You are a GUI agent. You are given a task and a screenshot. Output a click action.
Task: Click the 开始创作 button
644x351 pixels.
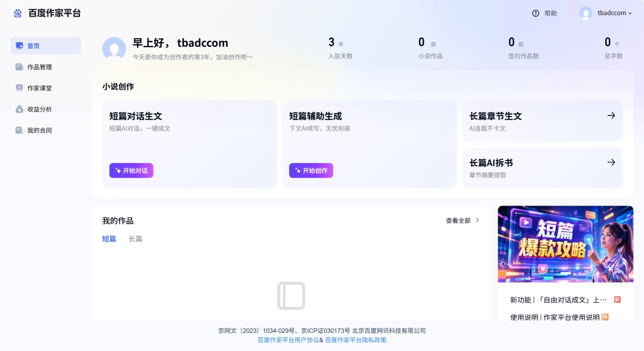pyautogui.click(x=311, y=170)
